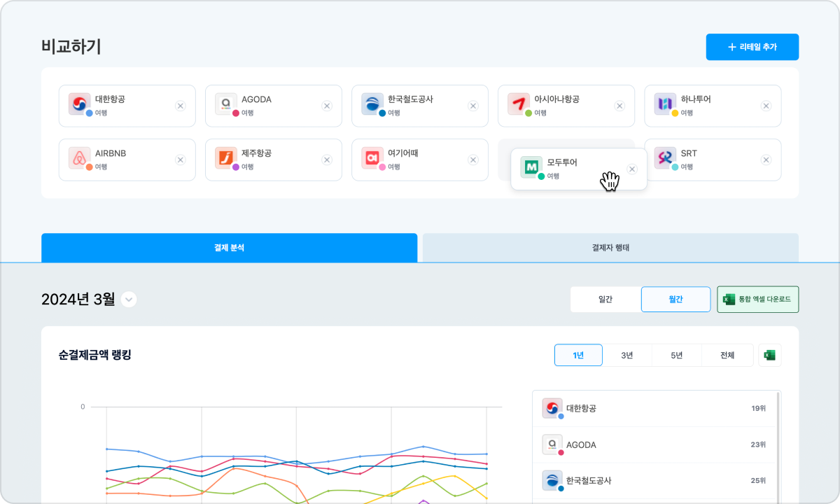Screen dimensions: 840x504
Task: Click the 아시아나항공 logo icon
Action: click(x=518, y=104)
